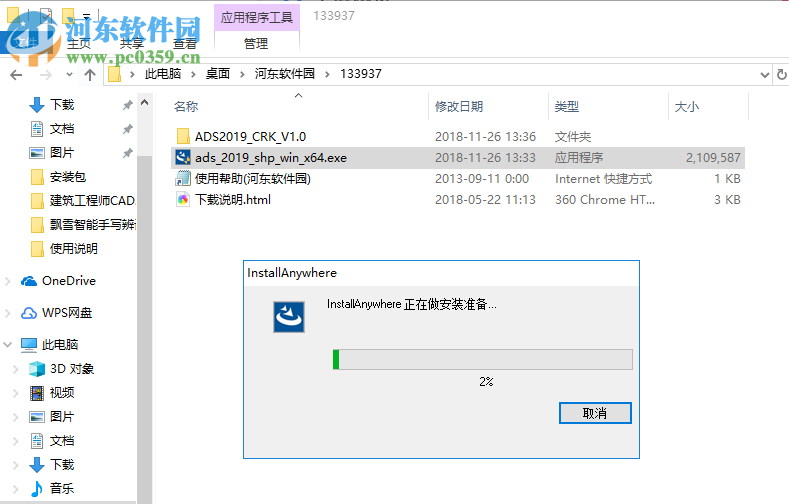Click navigation pane scroll up arrow
789x504 pixels.
pyautogui.click(x=144, y=102)
